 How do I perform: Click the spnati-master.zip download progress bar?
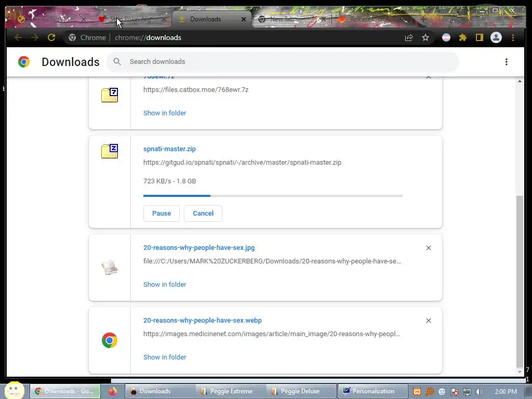click(273, 196)
